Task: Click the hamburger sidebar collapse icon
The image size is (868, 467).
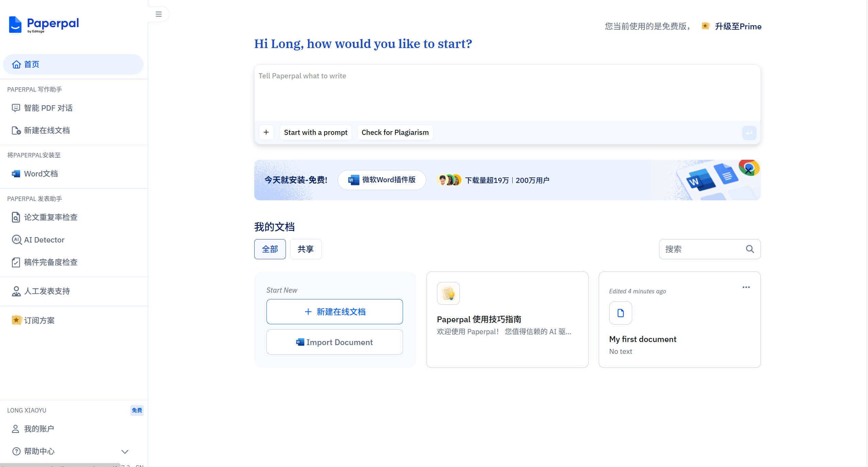Action: (x=158, y=14)
